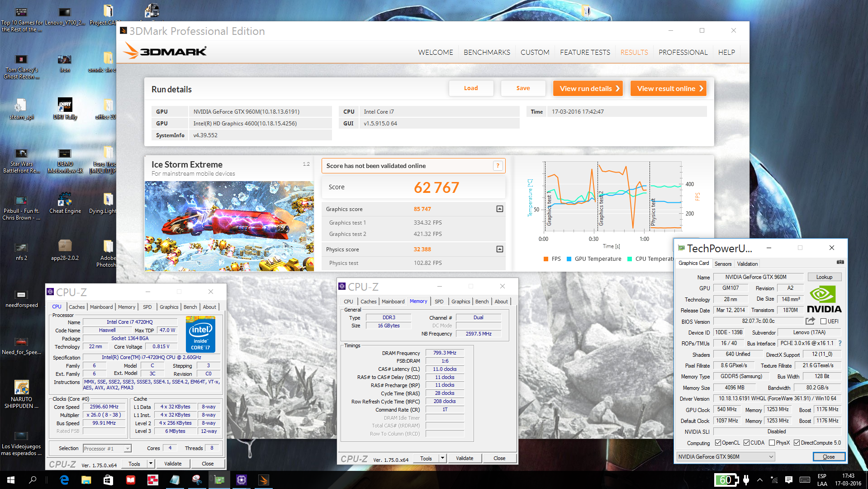The image size is (868, 489).
Task: Open the HELP tab in 3DMark
Action: coord(726,52)
